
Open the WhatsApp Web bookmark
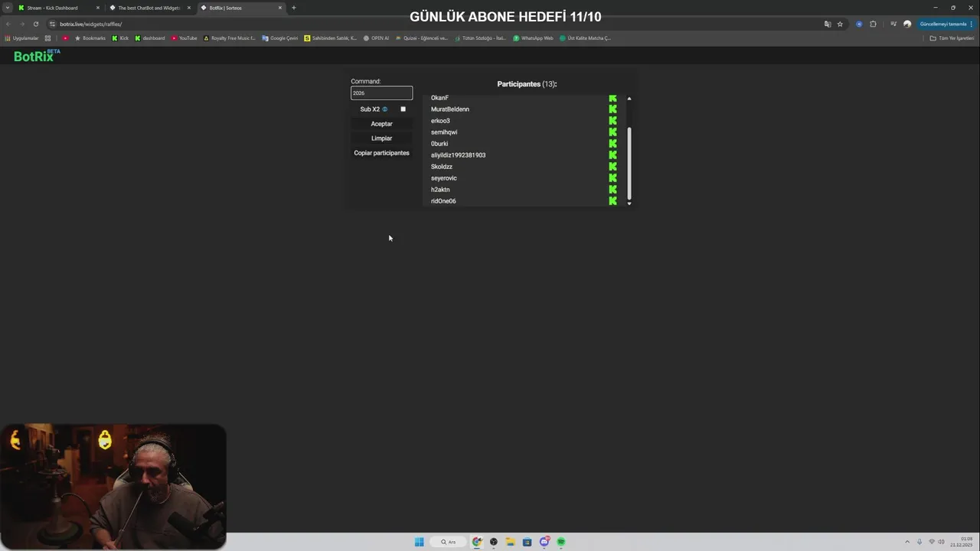pos(533,38)
